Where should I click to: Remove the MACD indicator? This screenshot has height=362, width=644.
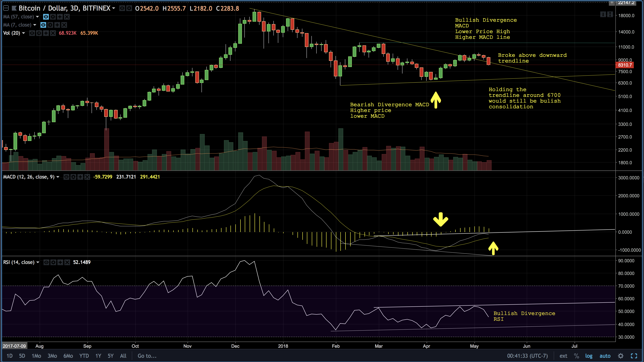click(x=87, y=177)
